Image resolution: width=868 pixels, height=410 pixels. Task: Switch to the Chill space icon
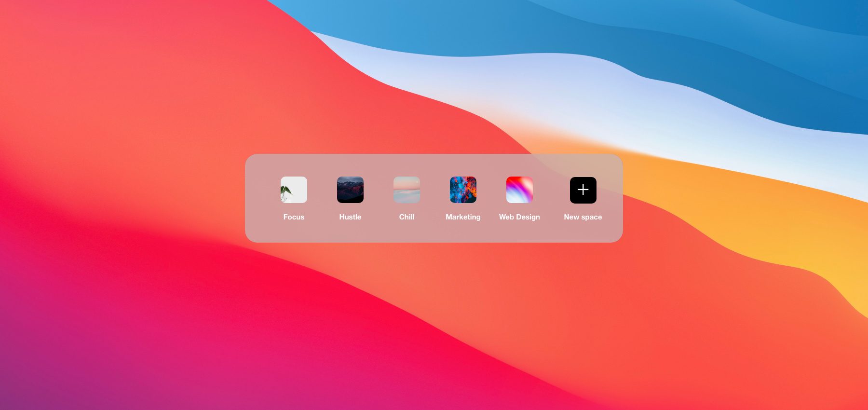tap(407, 190)
